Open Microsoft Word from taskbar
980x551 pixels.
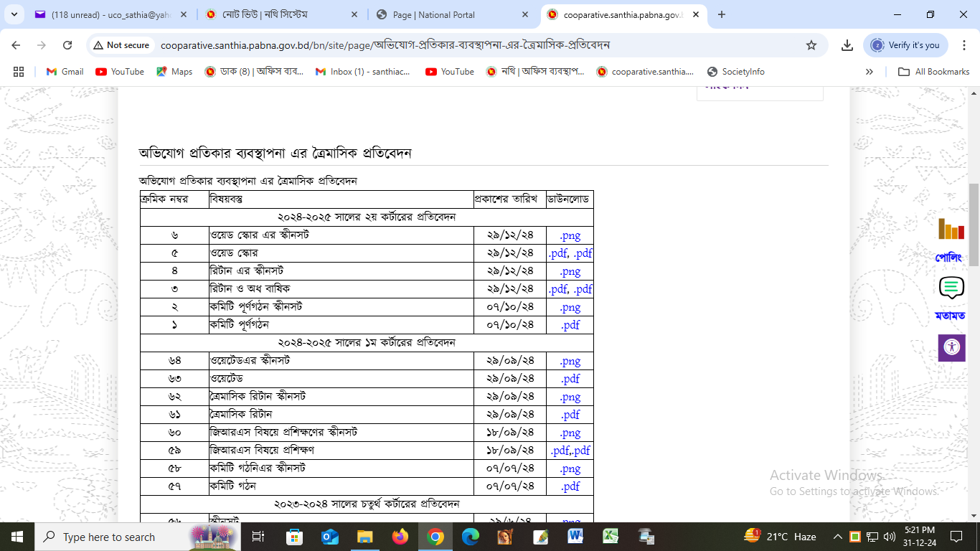(x=575, y=537)
